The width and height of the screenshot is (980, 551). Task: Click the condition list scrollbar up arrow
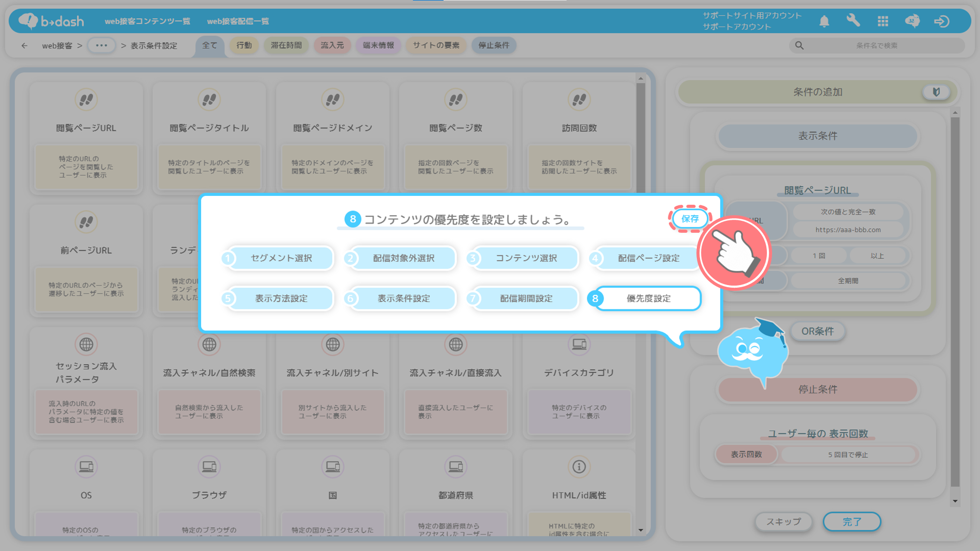[x=641, y=79]
